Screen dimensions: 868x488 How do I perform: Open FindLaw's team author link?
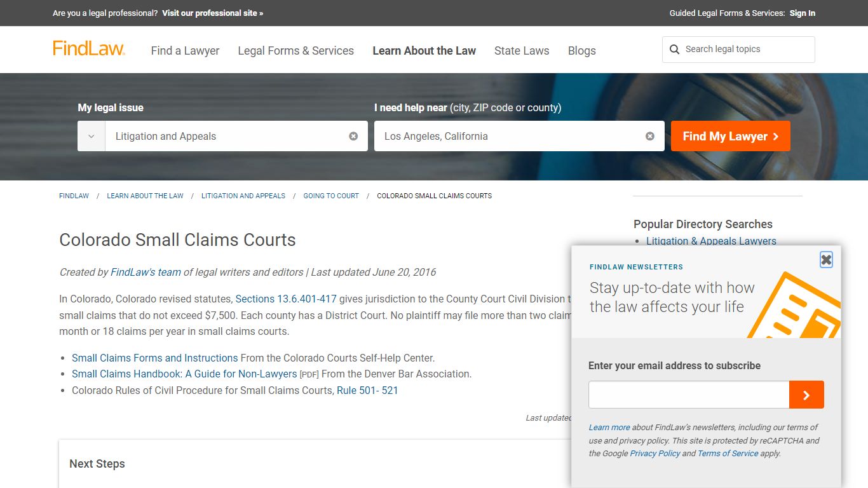coord(146,272)
